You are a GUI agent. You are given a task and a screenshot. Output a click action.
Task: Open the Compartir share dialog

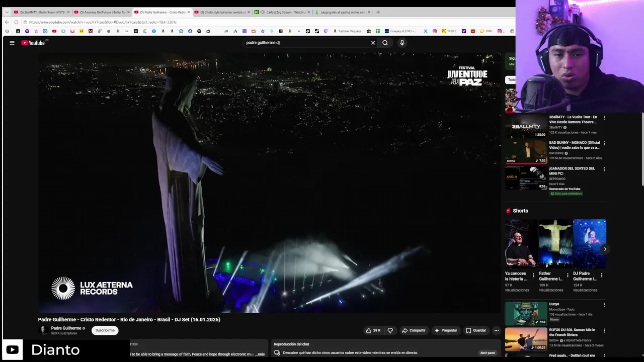tap(414, 330)
